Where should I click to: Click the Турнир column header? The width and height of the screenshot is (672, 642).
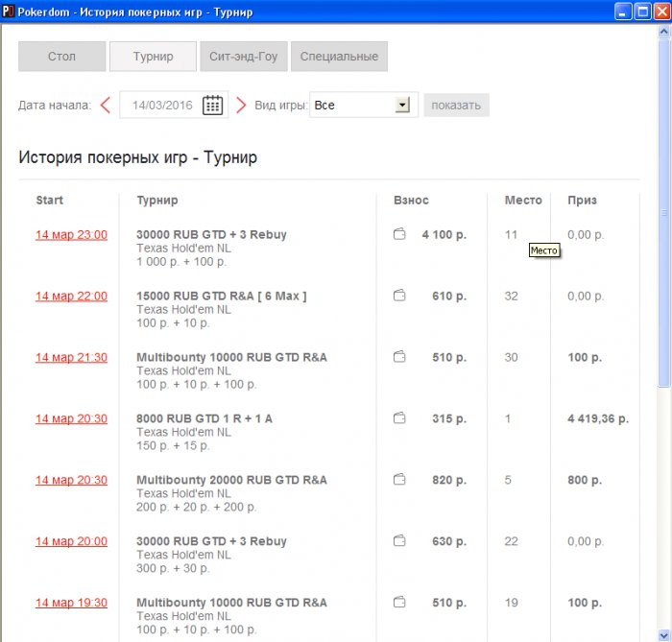coord(157,200)
